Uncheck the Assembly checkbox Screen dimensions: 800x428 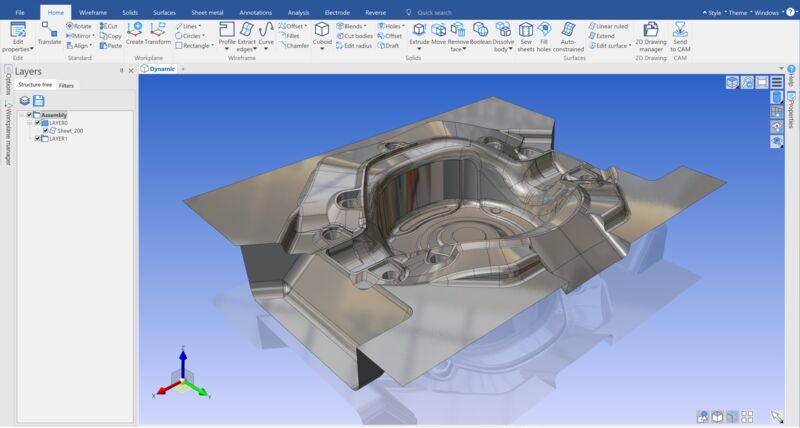tap(30, 115)
